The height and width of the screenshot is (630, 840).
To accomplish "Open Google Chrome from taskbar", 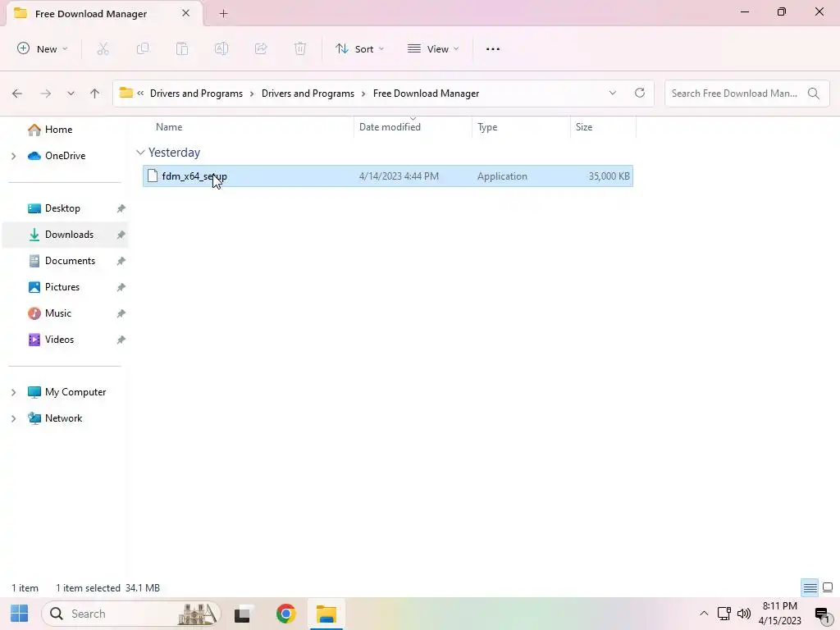I will click(x=286, y=614).
